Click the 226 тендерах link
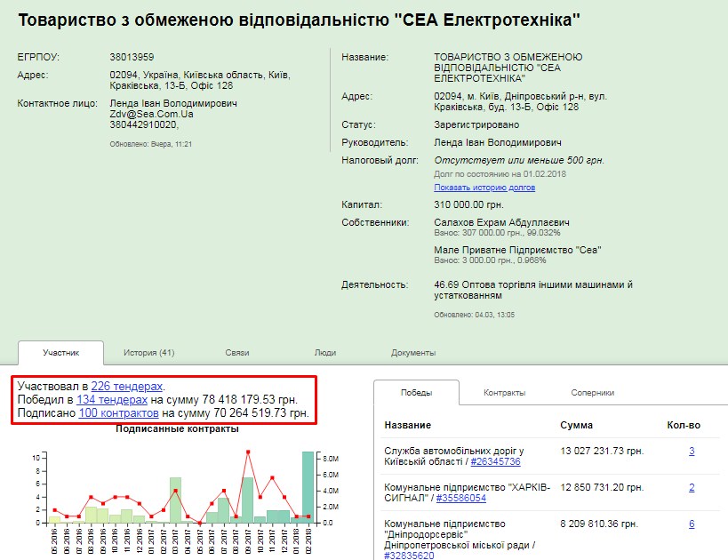 click(127, 387)
